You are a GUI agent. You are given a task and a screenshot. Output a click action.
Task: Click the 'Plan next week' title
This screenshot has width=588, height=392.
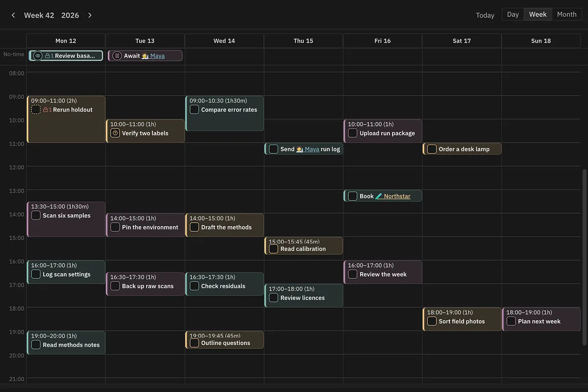click(539, 321)
